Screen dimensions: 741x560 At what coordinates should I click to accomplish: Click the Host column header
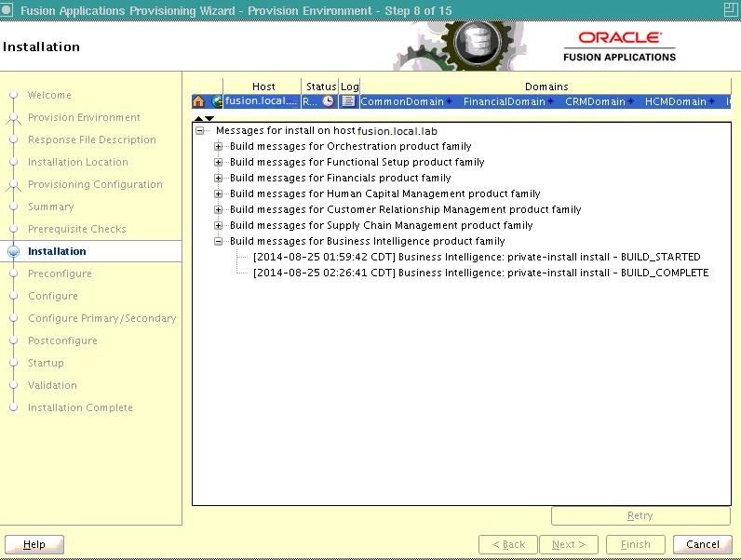pyautogui.click(x=263, y=87)
